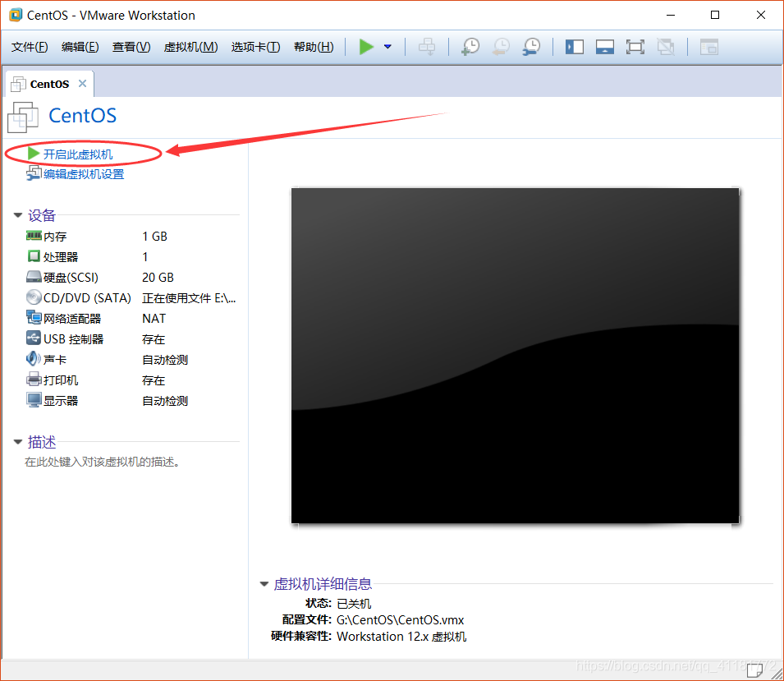Click 编辑虚拟机设置 link
This screenshot has height=681, width=784.
click(84, 174)
